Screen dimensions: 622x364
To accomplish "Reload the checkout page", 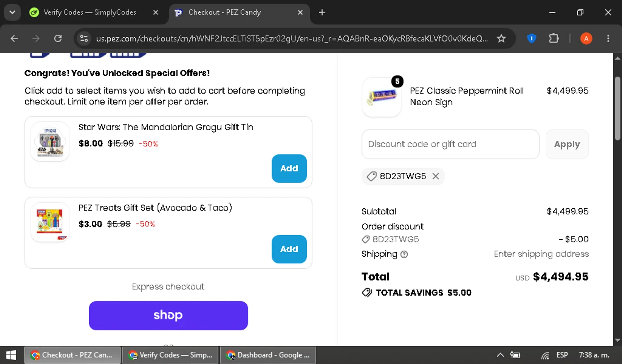I will [58, 39].
